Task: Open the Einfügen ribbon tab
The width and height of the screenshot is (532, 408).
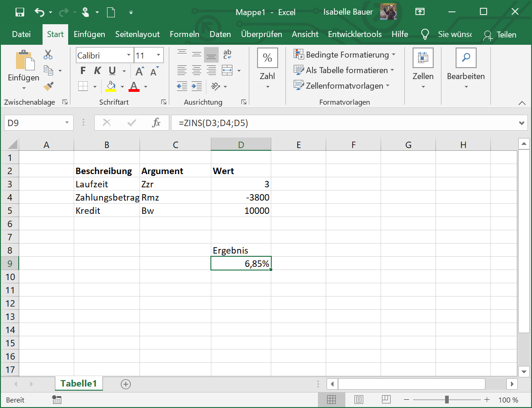Action: click(x=89, y=34)
